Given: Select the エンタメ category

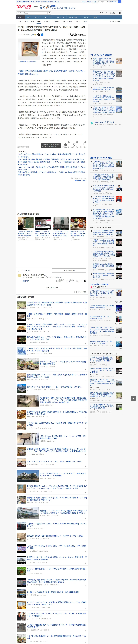Looking at the screenshot, I should (47, 21).
